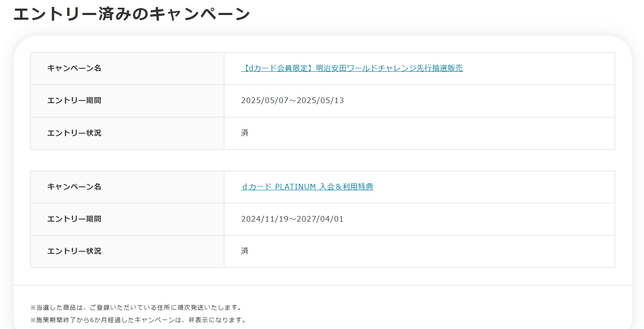This screenshot has width=644, height=329.
Task: Click エントリー期間 label above 2025/05/07 row
Action: pos(74,101)
